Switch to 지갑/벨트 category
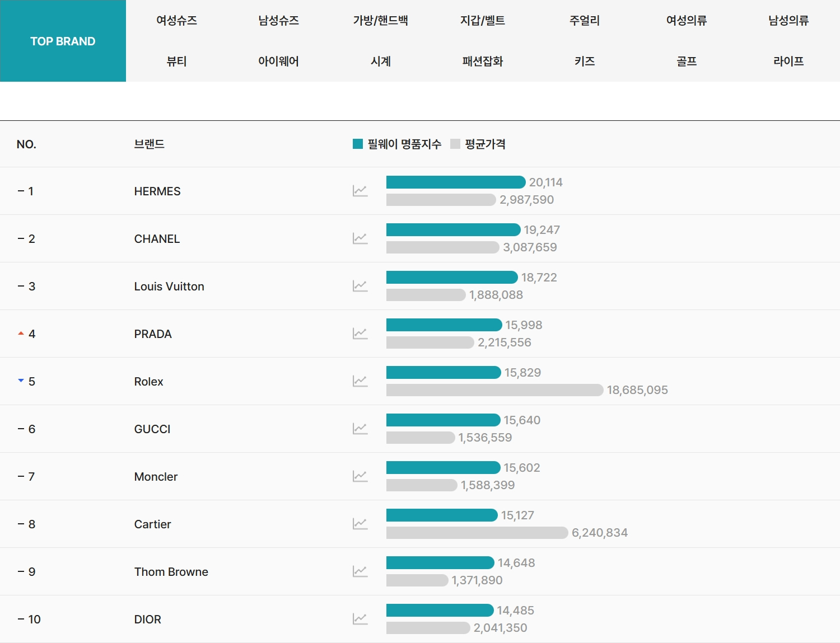The height and width of the screenshot is (643, 840). 482,21
